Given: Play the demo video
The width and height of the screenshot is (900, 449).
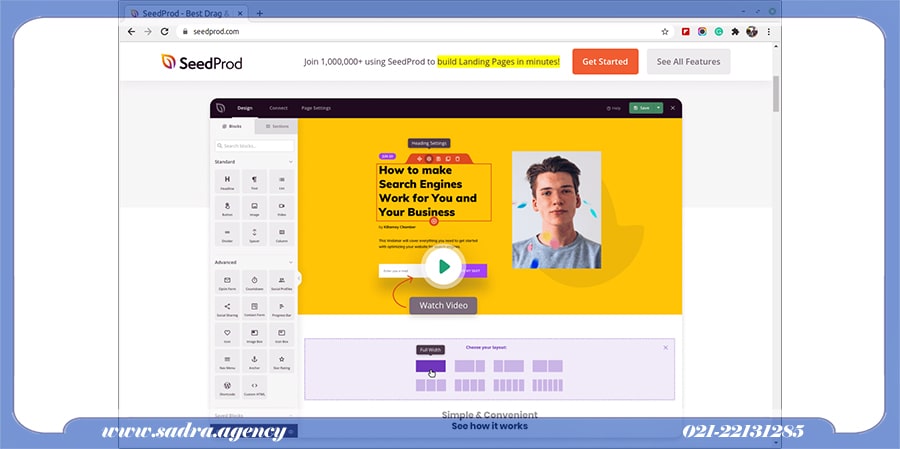Looking at the screenshot, I should (x=443, y=266).
